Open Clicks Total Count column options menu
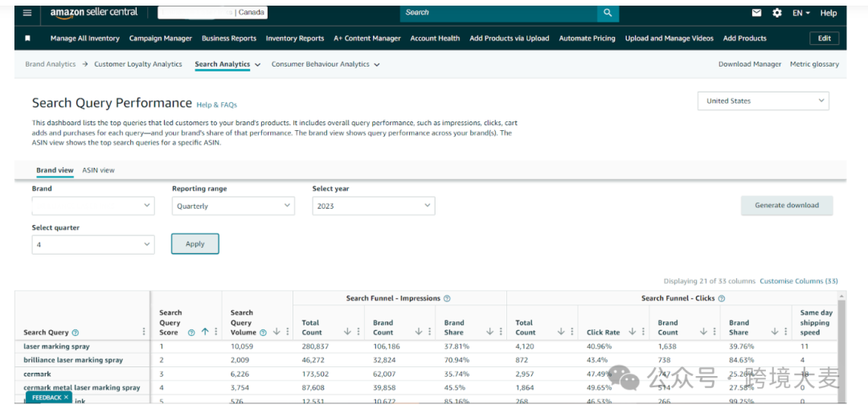Screen dimensions: 868x413 [572, 332]
